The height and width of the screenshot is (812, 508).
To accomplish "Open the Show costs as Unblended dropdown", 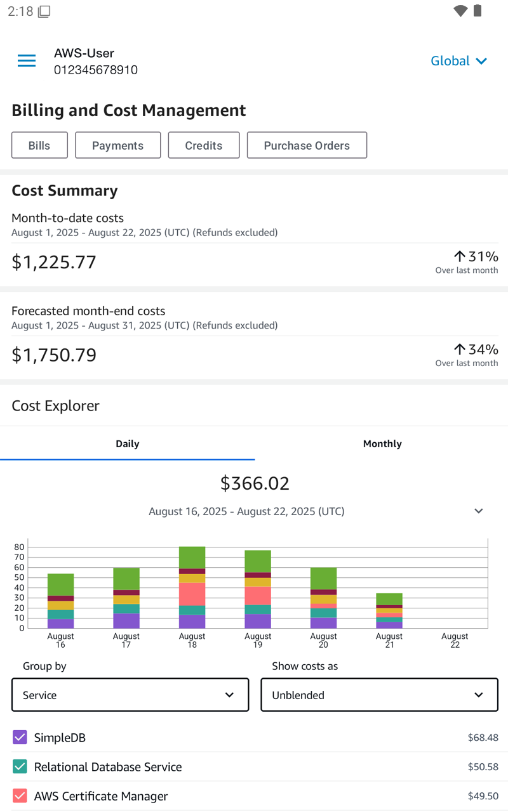I will (379, 695).
